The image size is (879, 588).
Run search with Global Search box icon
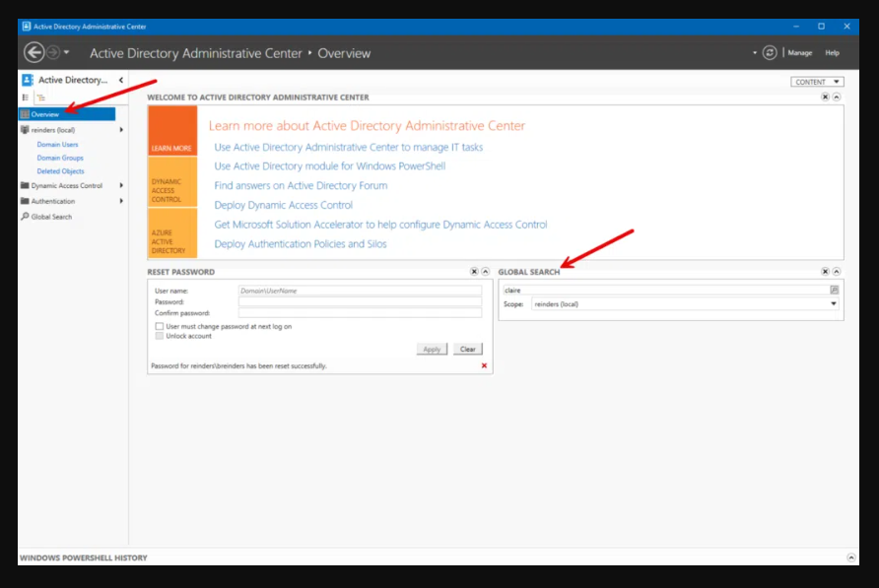click(x=834, y=290)
